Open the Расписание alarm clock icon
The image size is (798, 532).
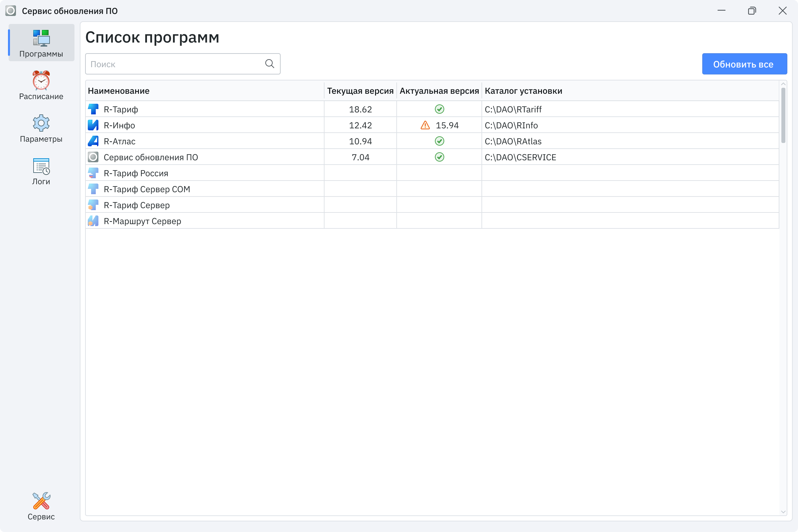[41, 80]
